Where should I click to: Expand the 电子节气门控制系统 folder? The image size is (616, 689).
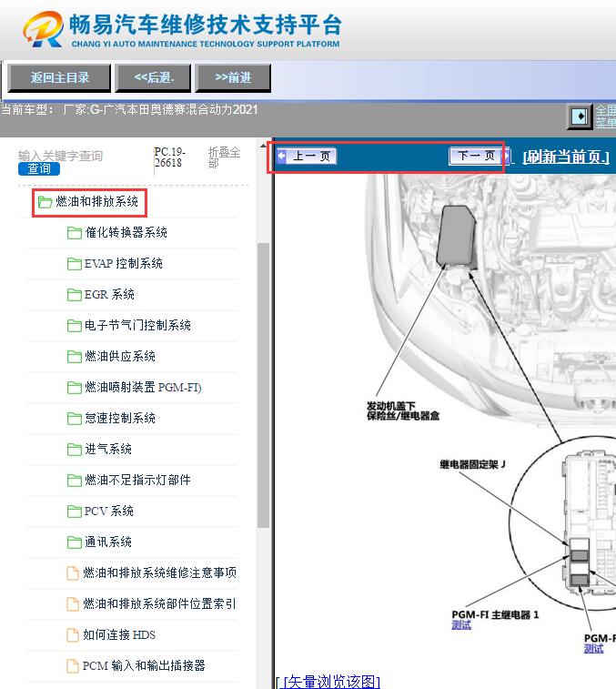coord(137,326)
